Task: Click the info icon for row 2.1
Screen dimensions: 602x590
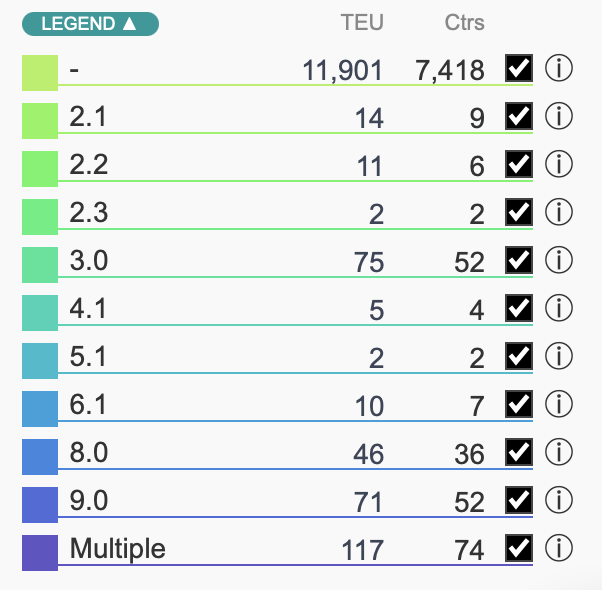Action: coord(558,117)
